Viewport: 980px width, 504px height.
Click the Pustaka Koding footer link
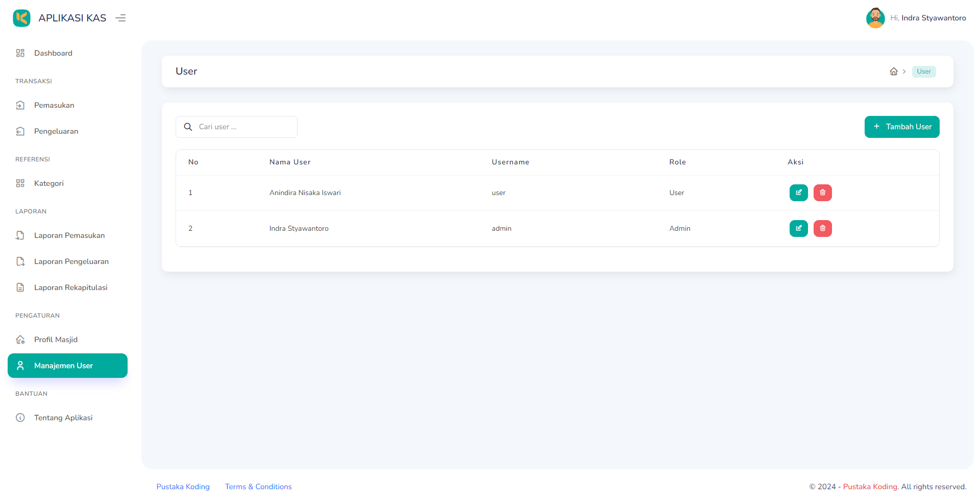[183, 487]
